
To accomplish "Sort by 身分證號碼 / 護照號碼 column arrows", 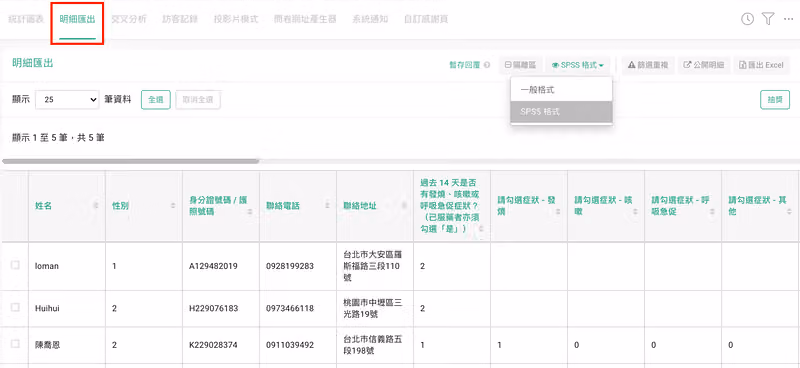I will [249, 211].
